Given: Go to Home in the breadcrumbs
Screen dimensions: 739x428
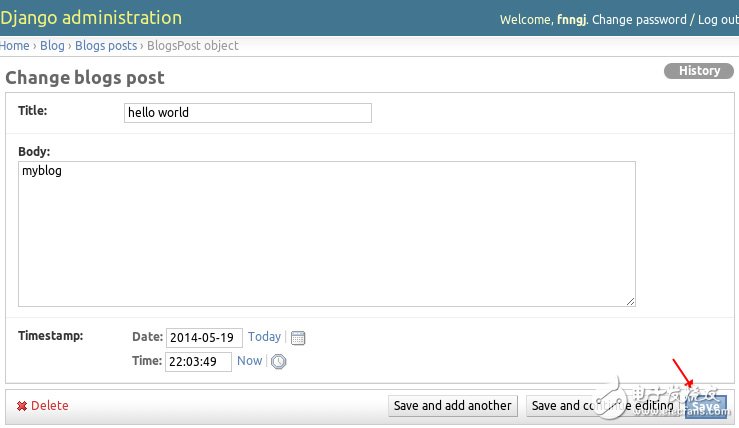Looking at the screenshot, I should [x=15, y=46].
